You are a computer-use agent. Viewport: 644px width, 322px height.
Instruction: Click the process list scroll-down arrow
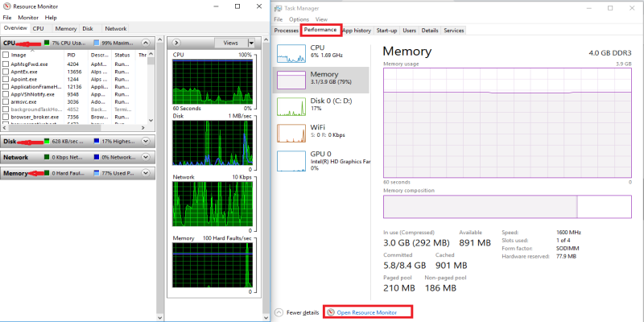click(151, 120)
